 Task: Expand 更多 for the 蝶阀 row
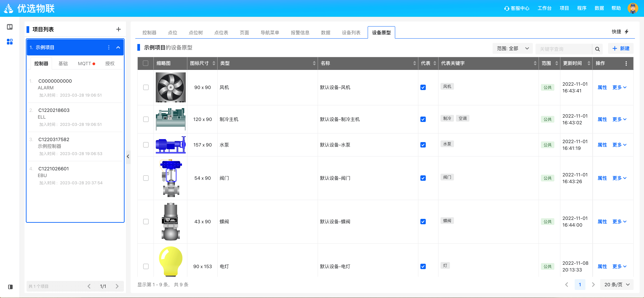pos(619,222)
